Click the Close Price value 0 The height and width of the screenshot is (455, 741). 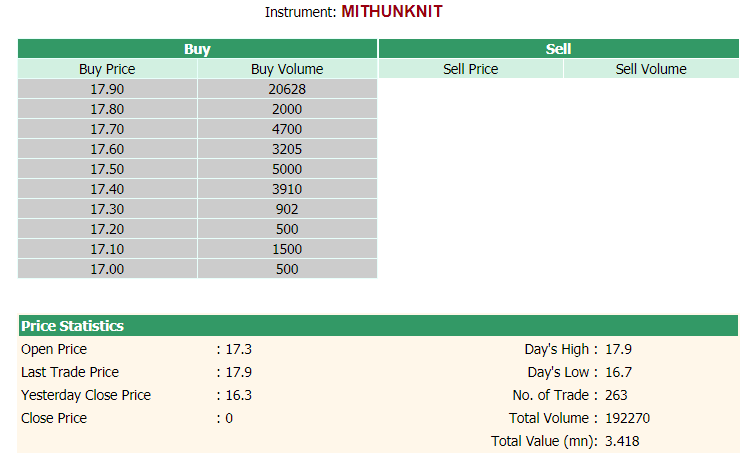[x=229, y=418]
